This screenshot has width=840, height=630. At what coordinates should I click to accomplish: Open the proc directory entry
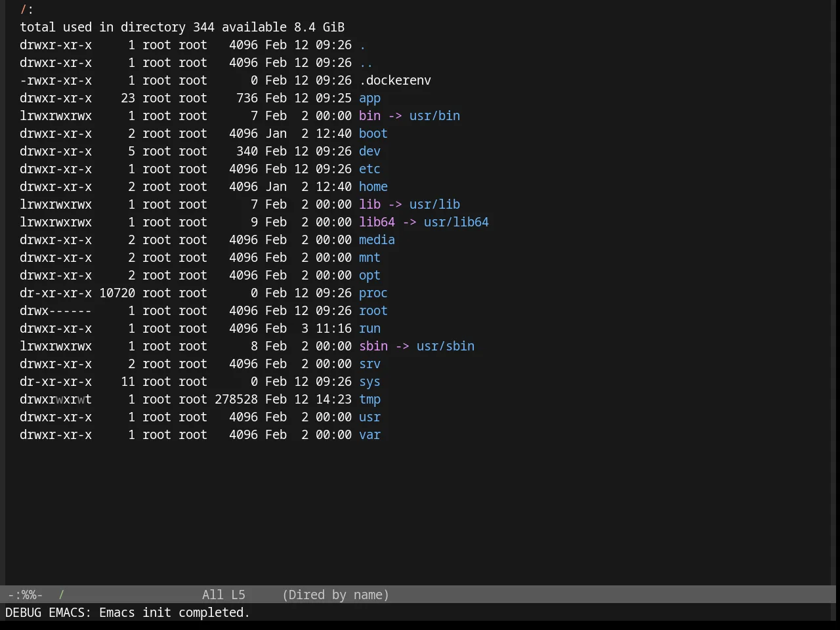[x=373, y=293]
